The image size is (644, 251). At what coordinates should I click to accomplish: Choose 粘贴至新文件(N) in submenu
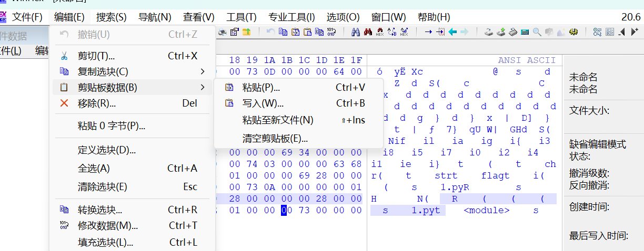pos(298,120)
